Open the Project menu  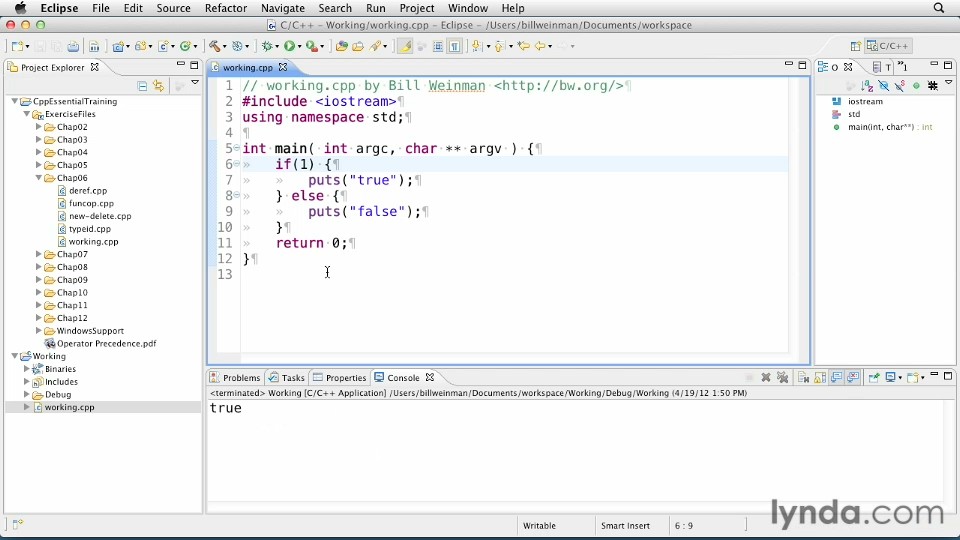(417, 8)
